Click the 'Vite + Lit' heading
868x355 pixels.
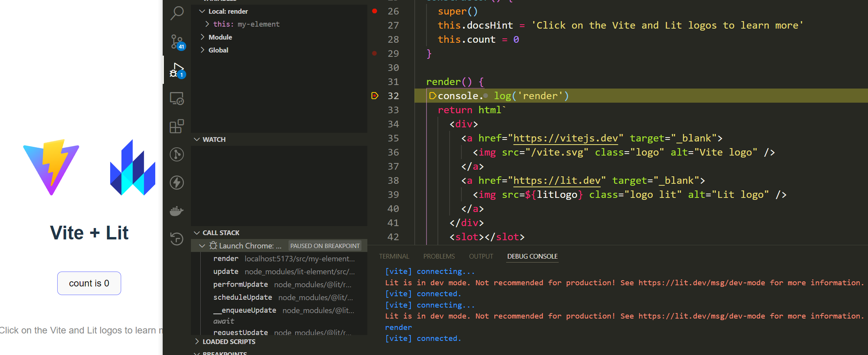click(89, 233)
